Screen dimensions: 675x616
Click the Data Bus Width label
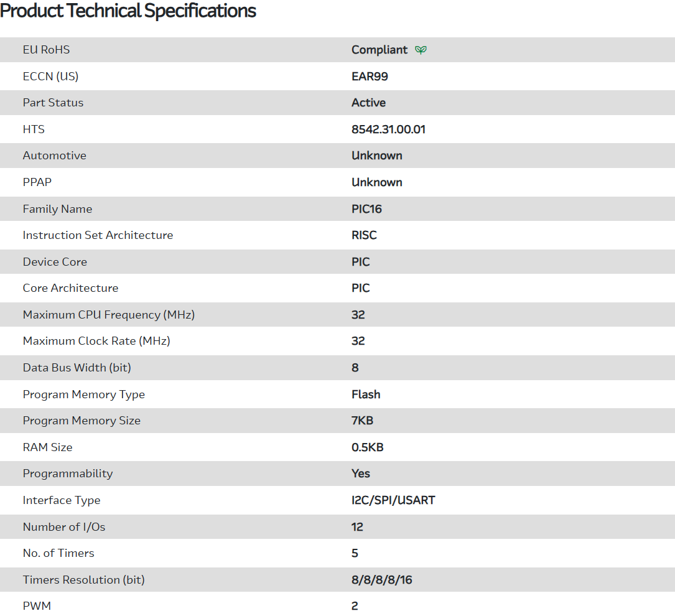click(77, 368)
